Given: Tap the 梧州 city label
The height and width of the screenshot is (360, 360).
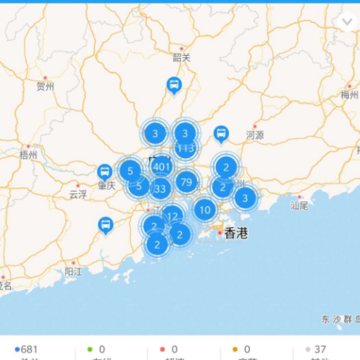Looking at the screenshot, I should pyautogui.click(x=28, y=155).
